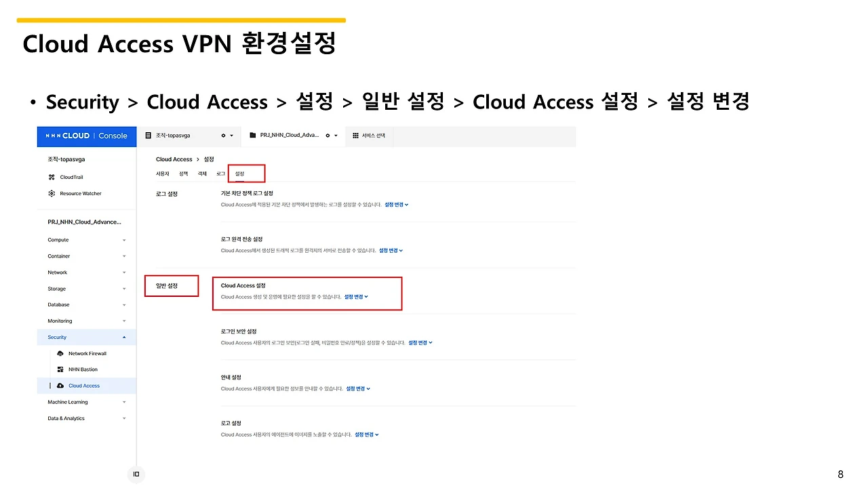The width and height of the screenshot is (868, 488).
Task: Click the 조직-topasvga sidebar heading
Action: [66, 159]
